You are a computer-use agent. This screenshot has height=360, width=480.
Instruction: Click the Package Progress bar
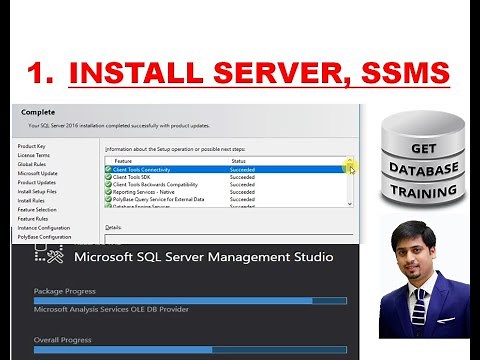tap(190, 301)
